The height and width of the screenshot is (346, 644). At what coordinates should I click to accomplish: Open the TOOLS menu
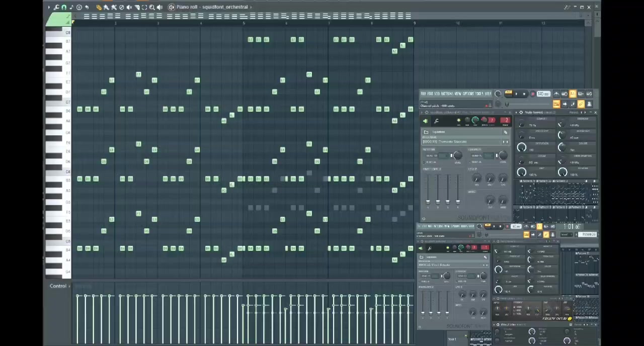[x=479, y=94]
